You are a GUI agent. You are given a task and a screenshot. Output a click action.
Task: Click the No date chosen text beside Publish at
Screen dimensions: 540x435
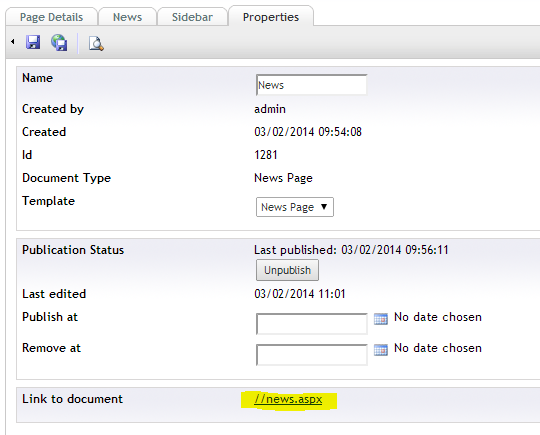438,317
